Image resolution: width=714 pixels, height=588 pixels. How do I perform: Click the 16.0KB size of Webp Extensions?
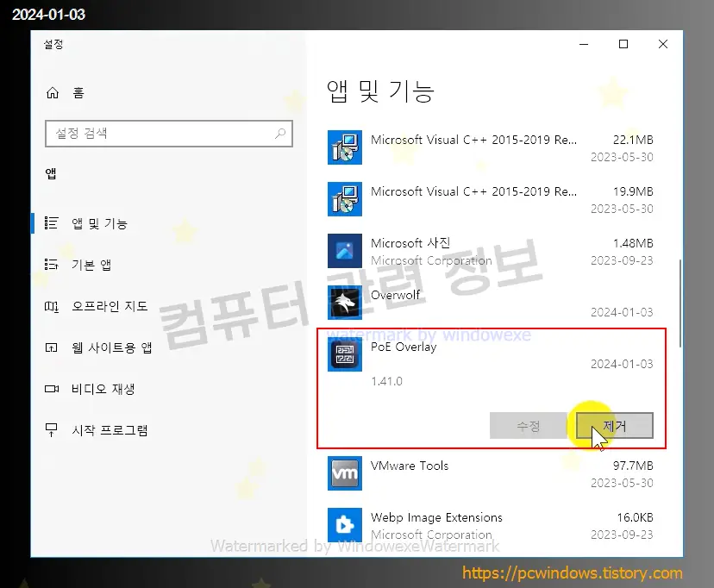635,517
